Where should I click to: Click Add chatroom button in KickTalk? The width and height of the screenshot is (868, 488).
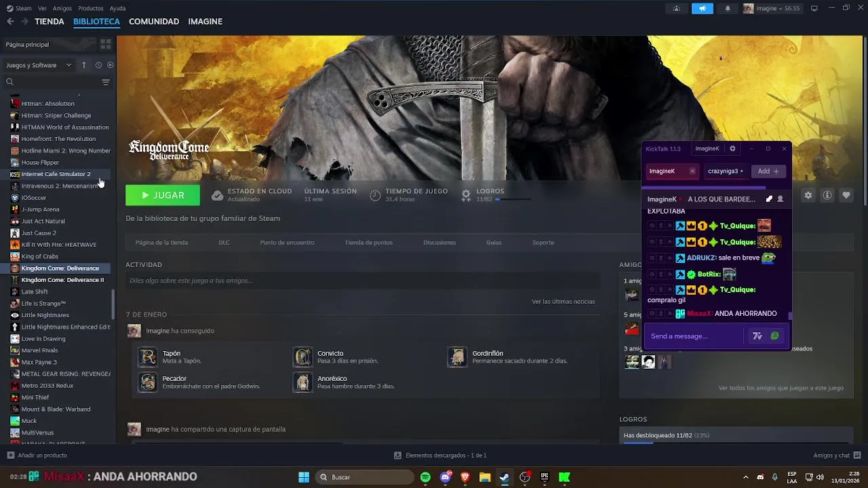click(768, 171)
